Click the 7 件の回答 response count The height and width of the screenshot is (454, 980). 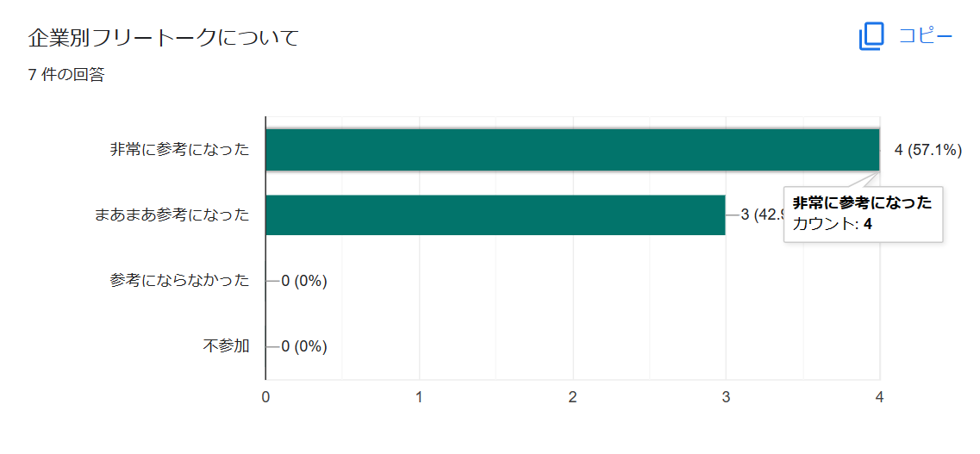coord(66,76)
